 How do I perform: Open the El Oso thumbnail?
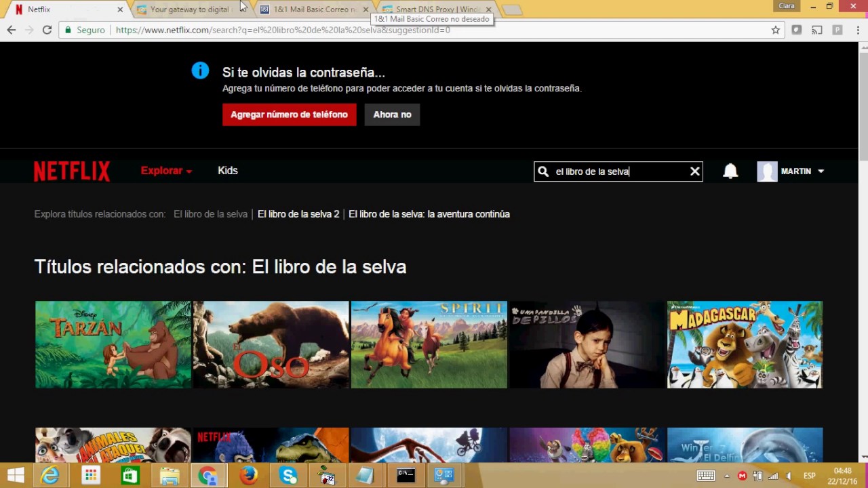[x=271, y=344]
